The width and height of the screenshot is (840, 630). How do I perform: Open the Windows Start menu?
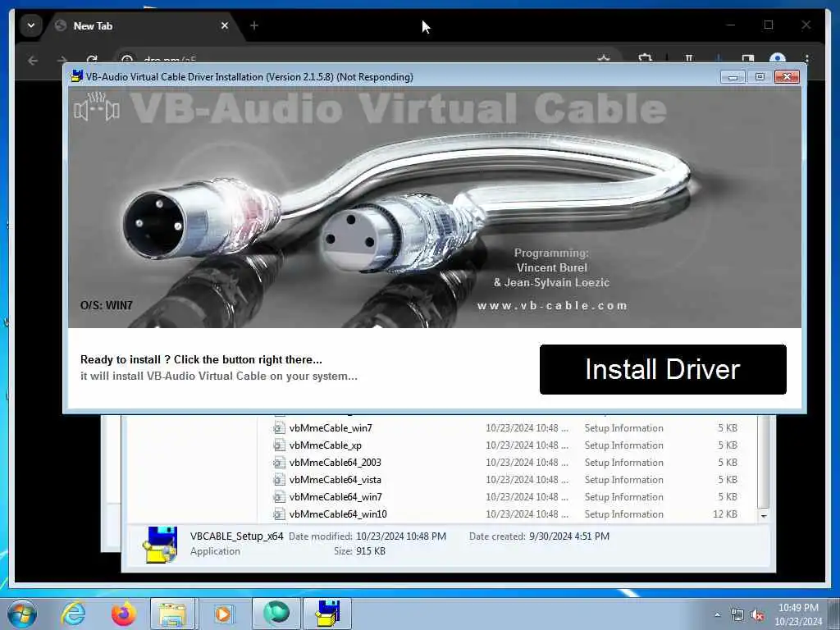22,614
